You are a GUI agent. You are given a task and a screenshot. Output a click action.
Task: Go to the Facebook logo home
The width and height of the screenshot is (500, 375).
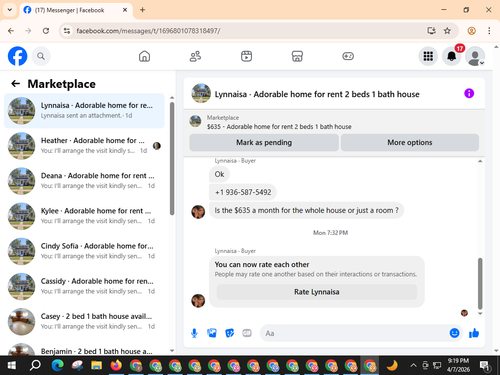pyautogui.click(x=17, y=56)
